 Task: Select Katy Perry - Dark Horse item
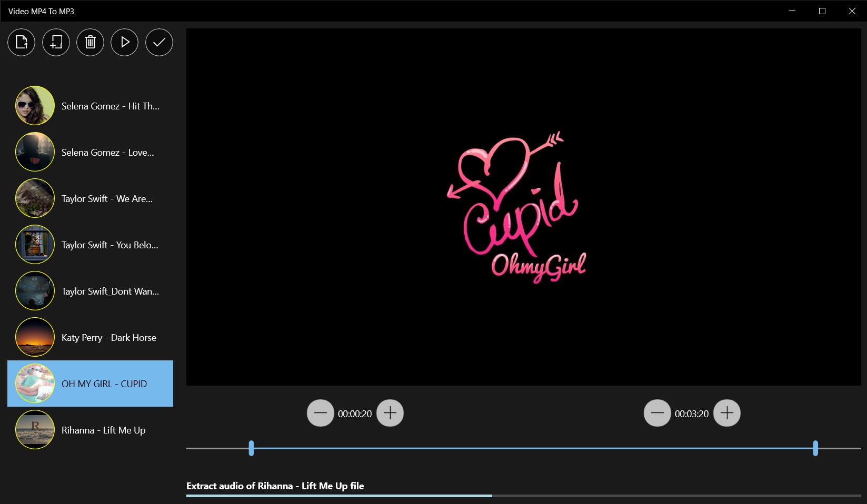90,337
